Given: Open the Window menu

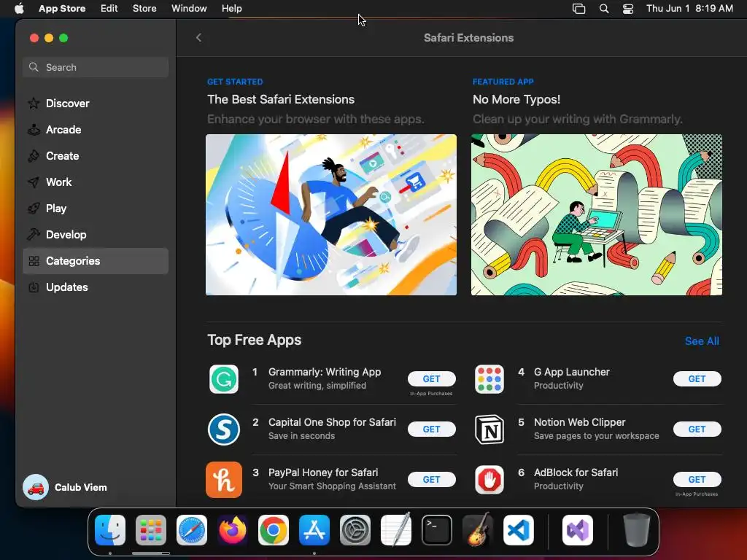Looking at the screenshot, I should point(189,9).
